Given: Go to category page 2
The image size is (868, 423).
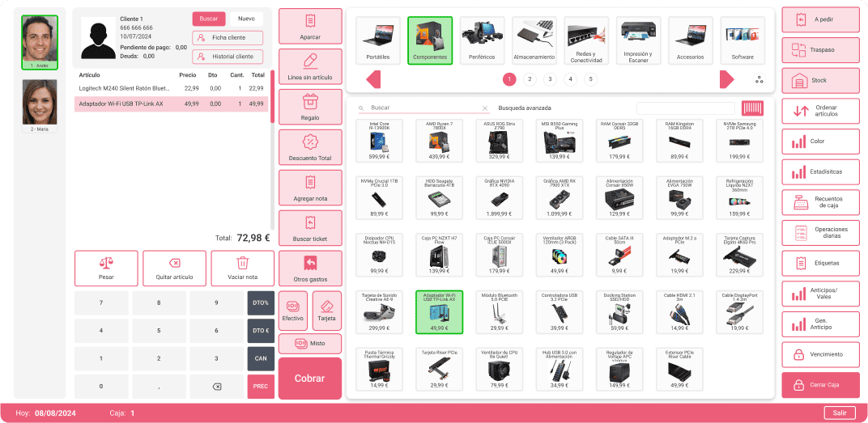Looking at the screenshot, I should click(530, 79).
